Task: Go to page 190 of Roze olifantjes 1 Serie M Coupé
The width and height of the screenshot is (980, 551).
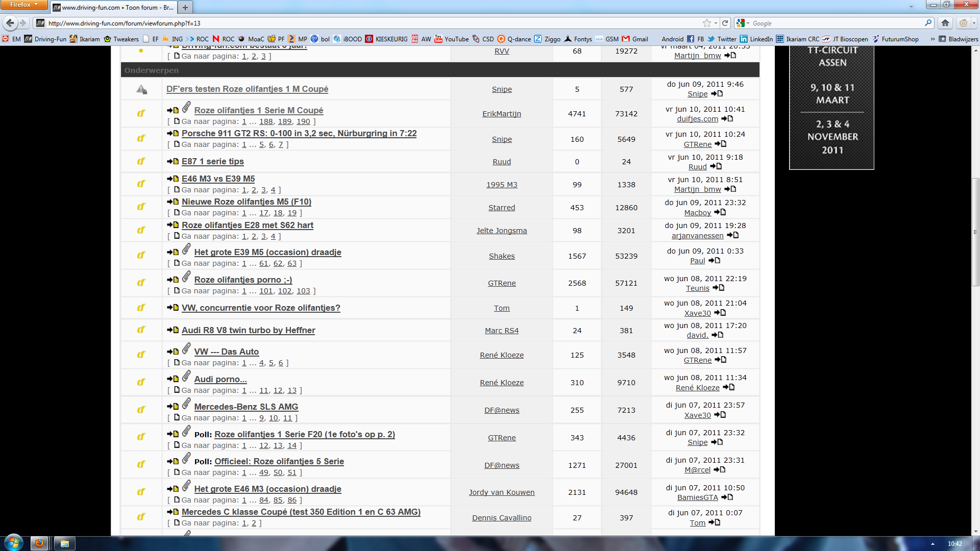Action: pyautogui.click(x=303, y=121)
